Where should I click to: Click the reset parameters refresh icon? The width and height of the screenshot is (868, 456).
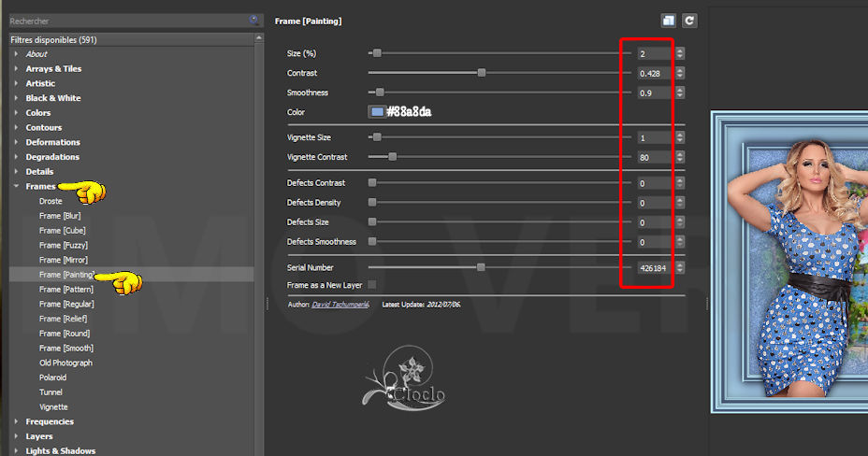[689, 20]
